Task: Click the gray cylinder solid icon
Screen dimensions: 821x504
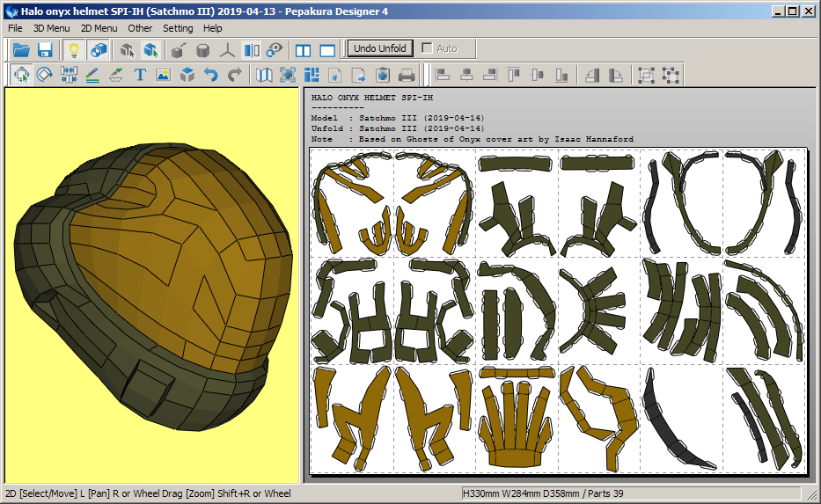Action: tap(203, 50)
